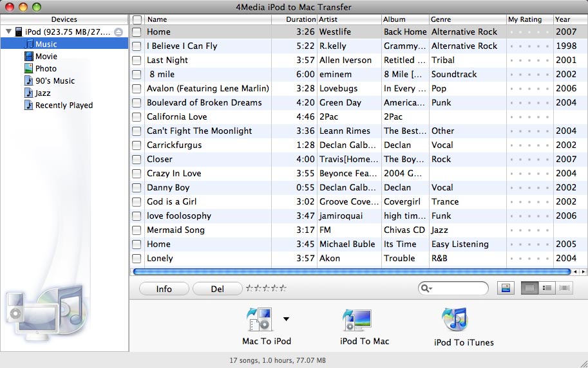Image resolution: width=588 pixels, height=368 pixels.
Task: Sort by the Artist column header
Action: click(x=349, y=19)
